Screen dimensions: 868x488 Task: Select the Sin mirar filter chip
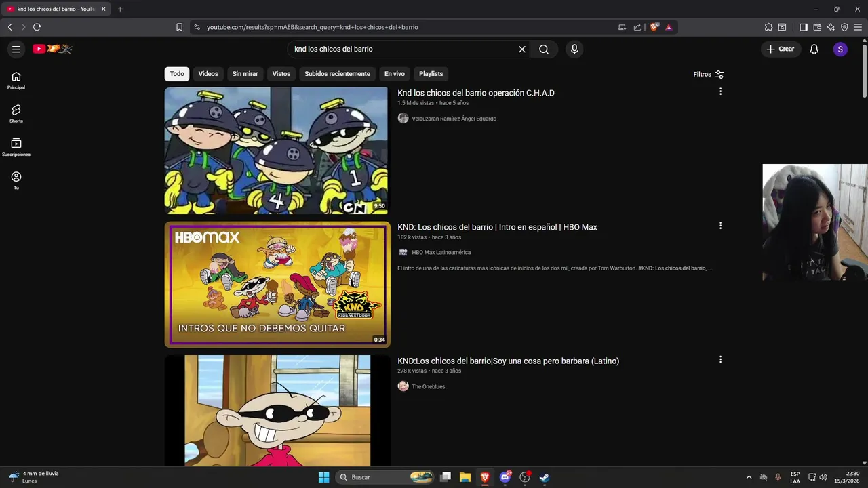point(245,74)
